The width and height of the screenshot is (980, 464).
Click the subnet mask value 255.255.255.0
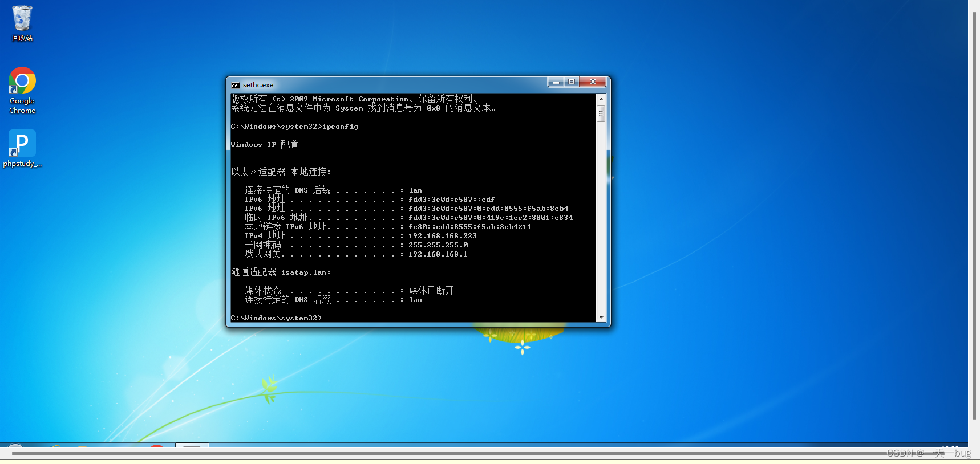point(438,245)
